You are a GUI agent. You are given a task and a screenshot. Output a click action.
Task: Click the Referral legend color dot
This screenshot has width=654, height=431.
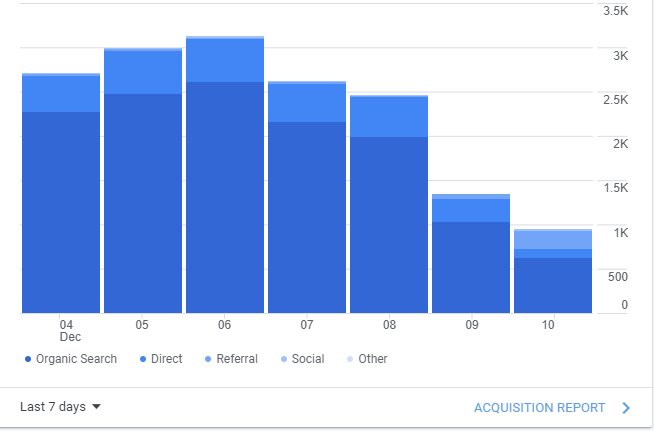coord(208,359)
